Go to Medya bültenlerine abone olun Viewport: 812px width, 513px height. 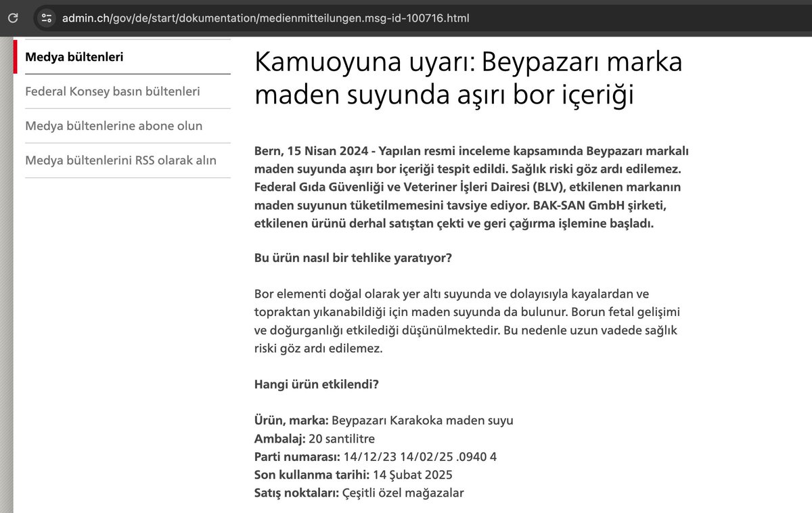pos(114,126)
